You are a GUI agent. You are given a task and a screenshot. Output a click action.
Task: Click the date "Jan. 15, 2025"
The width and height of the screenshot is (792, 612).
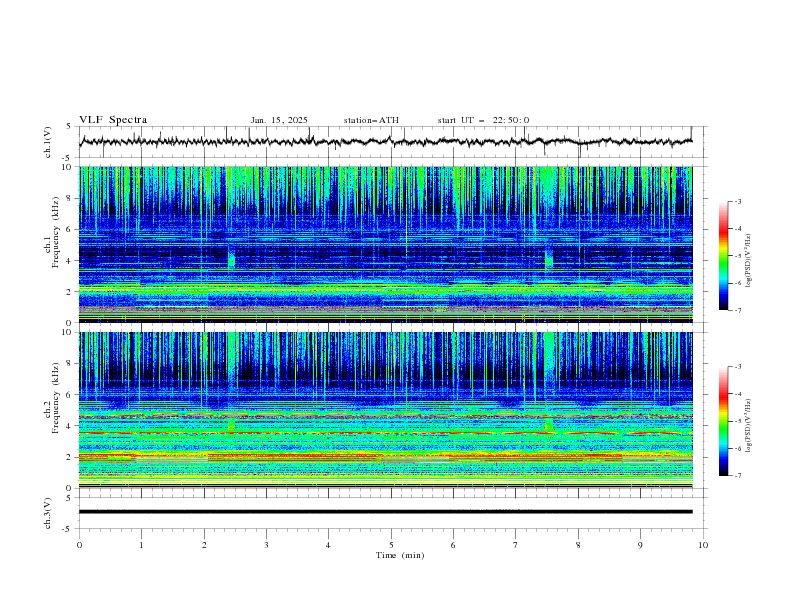click(x=279, y=120)
